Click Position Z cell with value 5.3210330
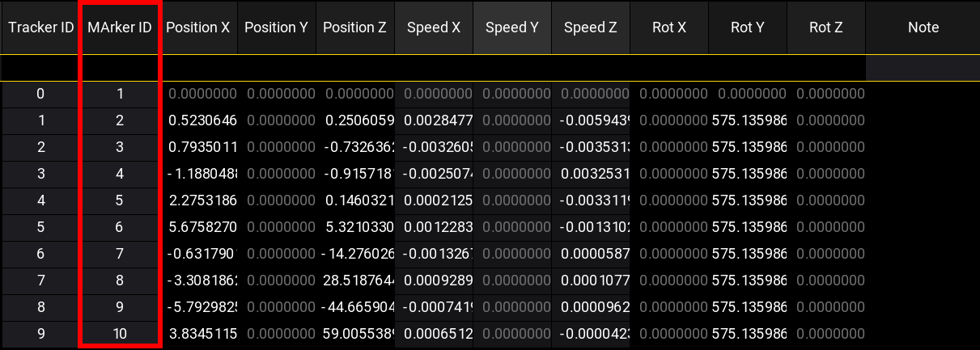Screen dimensions: 980x350 [358, 227]
